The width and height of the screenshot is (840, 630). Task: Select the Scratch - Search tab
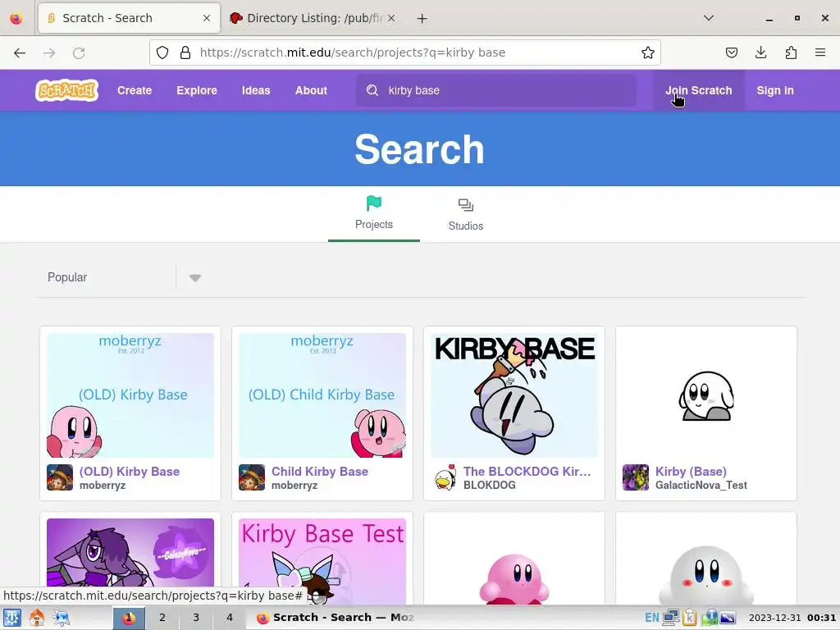pyautogui.click(x=129, y=18)
